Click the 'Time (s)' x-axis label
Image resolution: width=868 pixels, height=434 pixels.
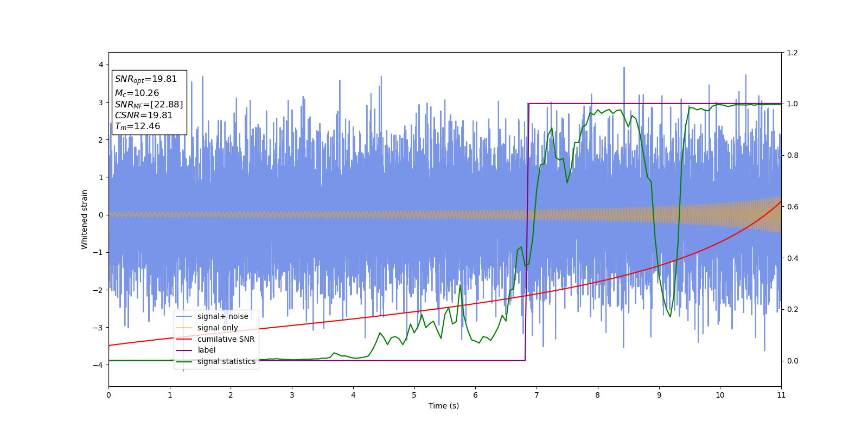(x=444, y=406)
